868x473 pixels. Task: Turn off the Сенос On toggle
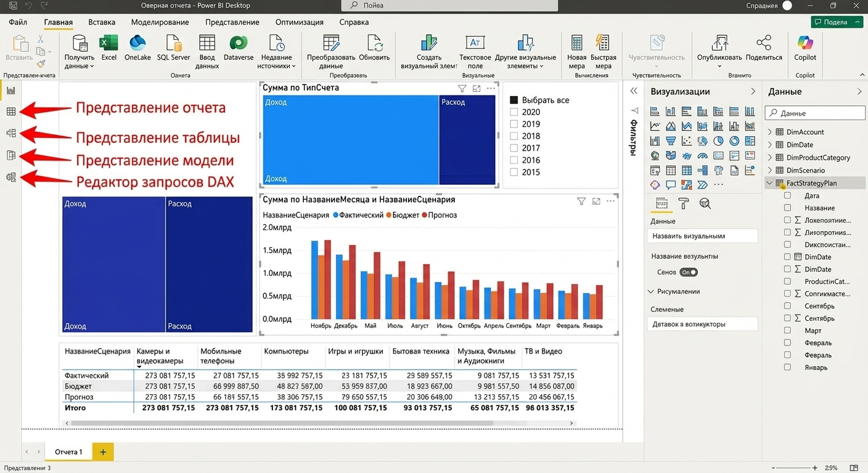[689, 272]
